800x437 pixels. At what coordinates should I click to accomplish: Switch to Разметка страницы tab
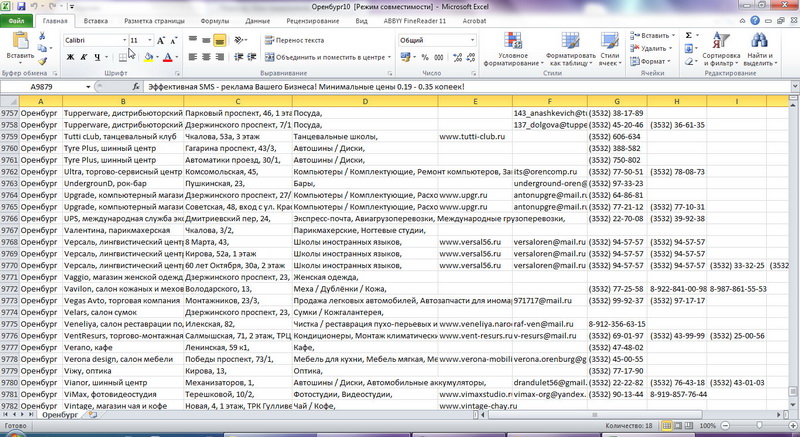[154, 21]
